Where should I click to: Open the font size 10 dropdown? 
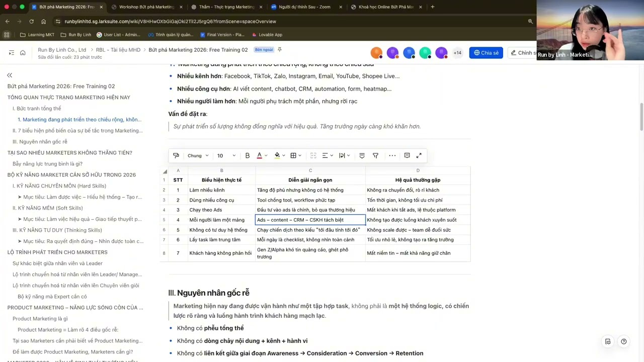pos(226,156)
